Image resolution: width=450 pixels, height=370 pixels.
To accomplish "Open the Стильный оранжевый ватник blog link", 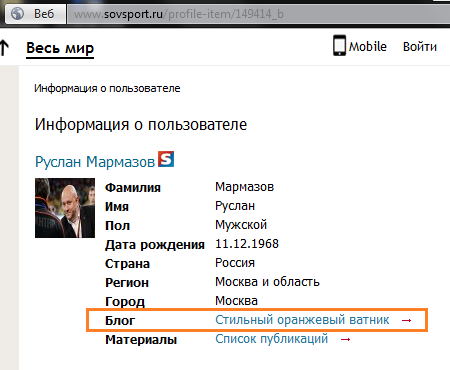I will tap(302, 320).
